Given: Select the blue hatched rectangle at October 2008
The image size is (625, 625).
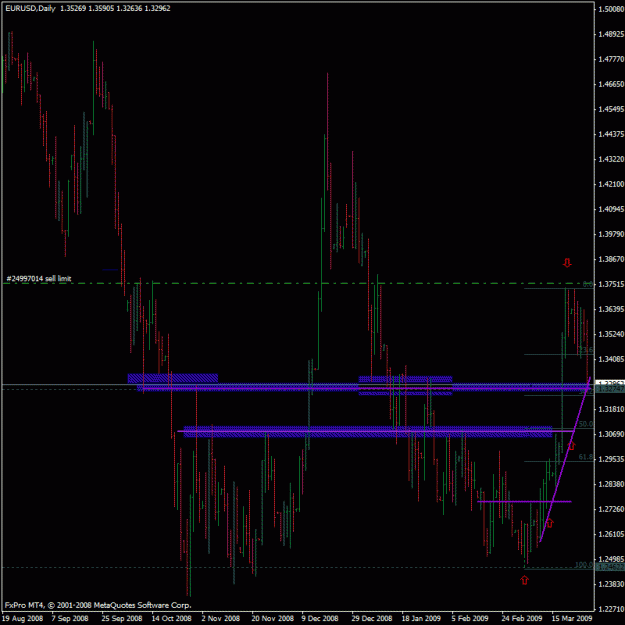Looking at the screenshot, I should (173, 378).
